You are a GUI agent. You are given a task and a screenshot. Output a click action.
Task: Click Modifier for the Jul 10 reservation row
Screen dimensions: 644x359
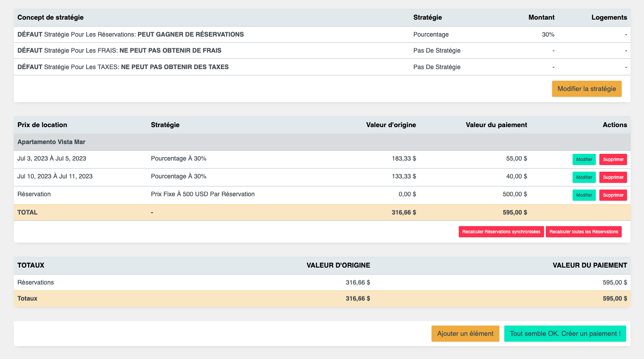584,177
